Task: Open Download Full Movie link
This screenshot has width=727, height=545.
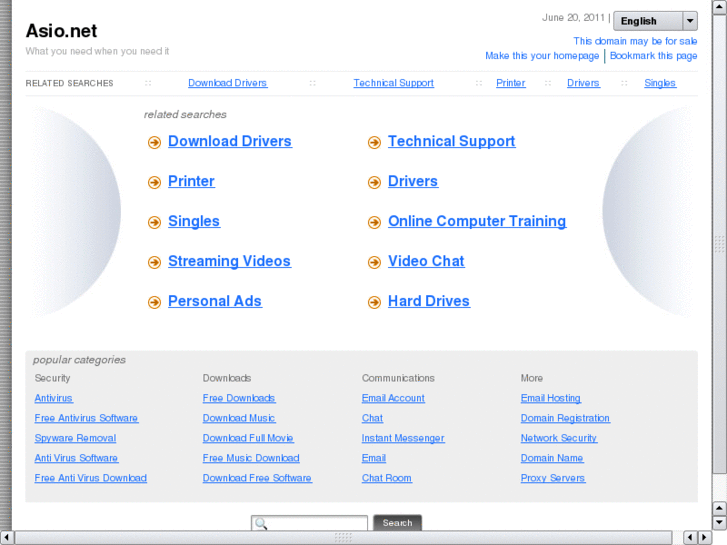Action: (248, 438)
